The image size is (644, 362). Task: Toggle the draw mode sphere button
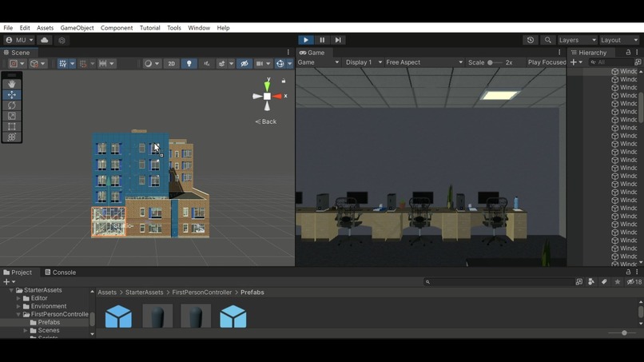(148, 64)
